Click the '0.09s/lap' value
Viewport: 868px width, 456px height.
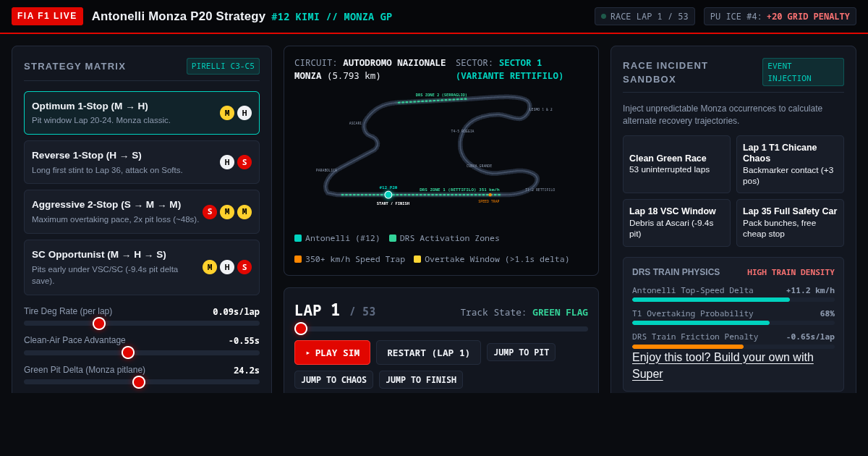point(236,312)
